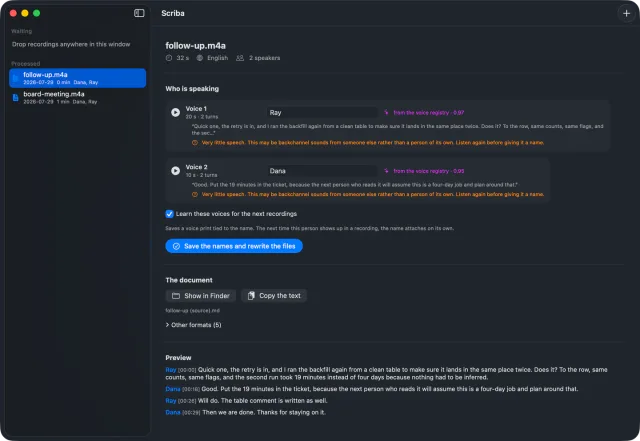640x441 pixels.
Task: Click the warning icon under Voice 1
Action: tap(195, 143)
